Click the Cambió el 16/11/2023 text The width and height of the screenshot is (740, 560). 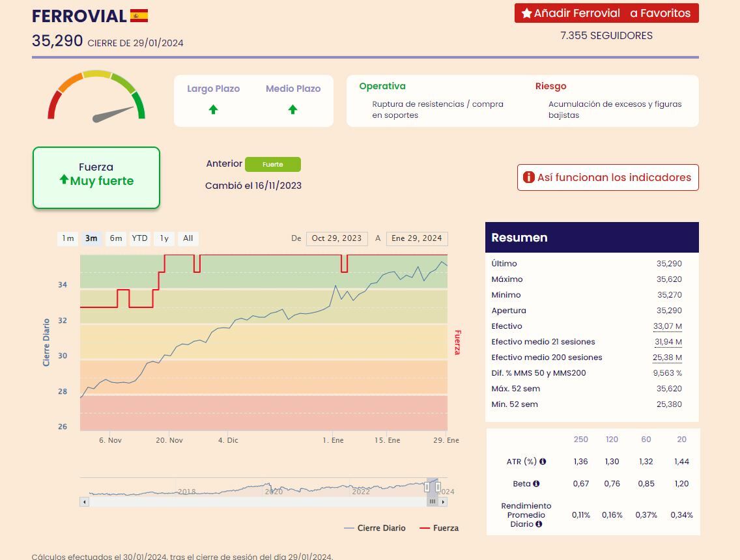pos(253,186)
